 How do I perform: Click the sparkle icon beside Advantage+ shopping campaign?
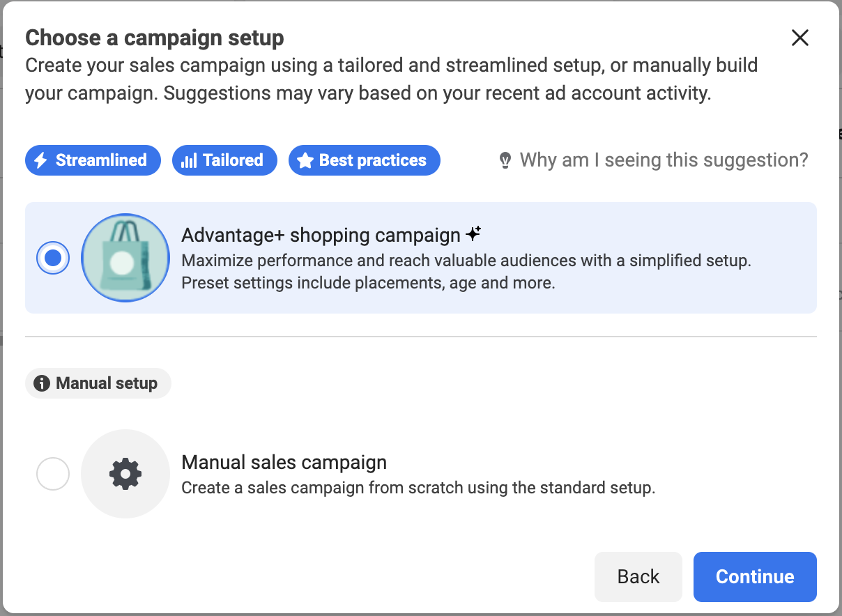coord(473,234)
